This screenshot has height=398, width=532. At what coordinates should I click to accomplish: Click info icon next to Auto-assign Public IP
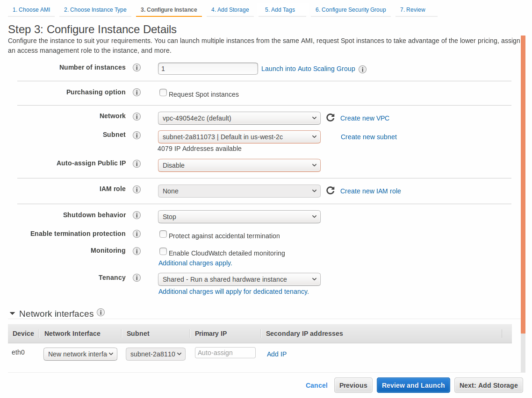137,164
